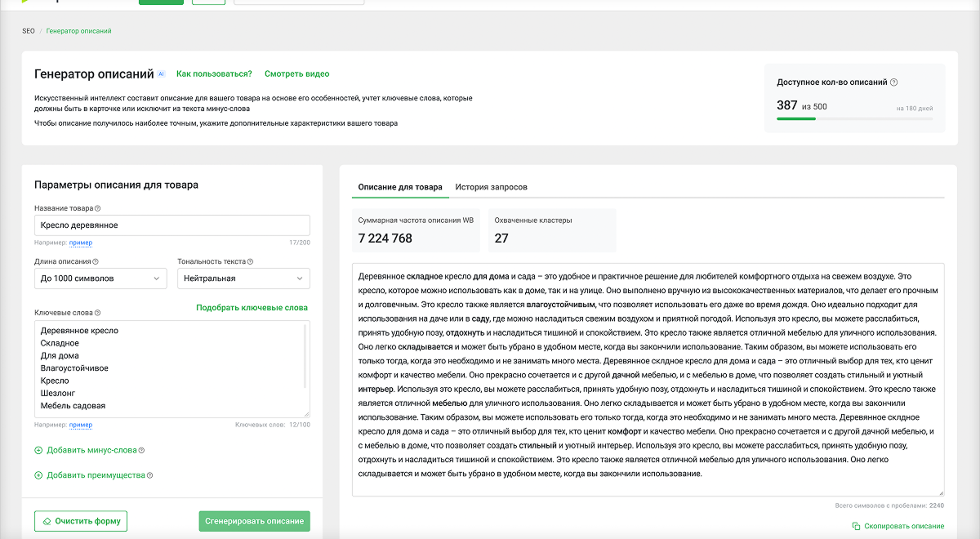The width and height of the screenshot is (980, 539).
Task: Click the info icon beside "Доступное кол-во описаний"
Action: (894, 82)
